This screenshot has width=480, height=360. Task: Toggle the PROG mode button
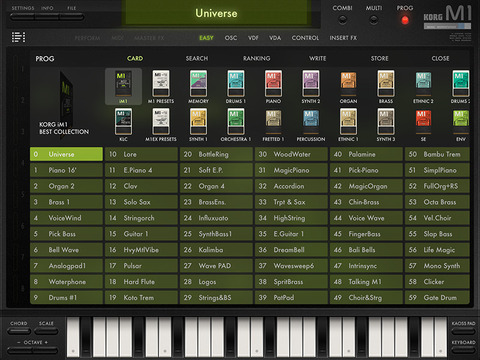point(405,20)
